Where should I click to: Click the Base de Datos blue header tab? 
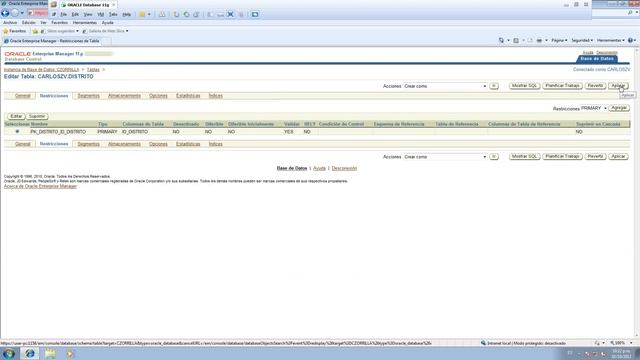coord(597,59)
